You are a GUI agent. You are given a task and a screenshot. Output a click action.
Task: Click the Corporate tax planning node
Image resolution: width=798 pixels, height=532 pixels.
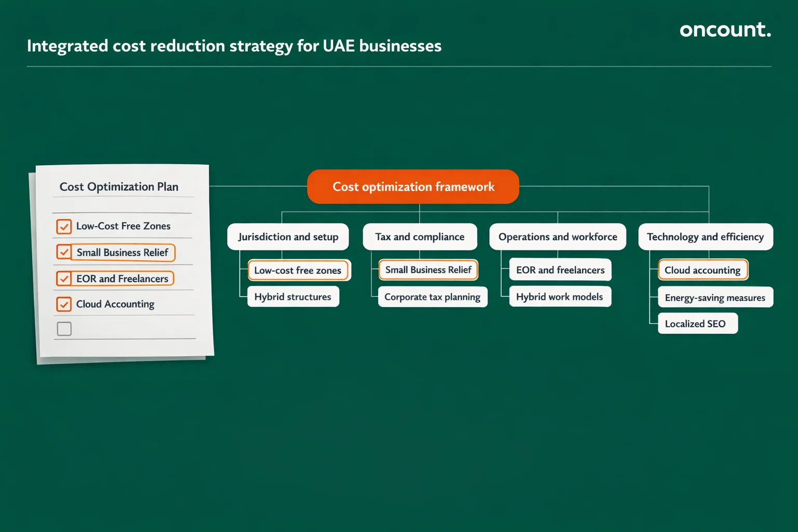[x=432, y=297]
